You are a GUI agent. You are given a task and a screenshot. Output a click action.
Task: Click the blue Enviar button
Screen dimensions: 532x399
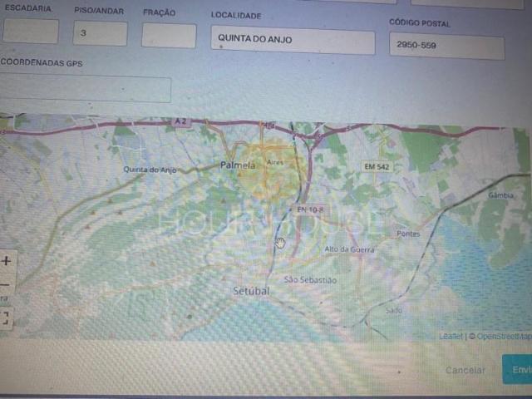[x=518, y=369]
